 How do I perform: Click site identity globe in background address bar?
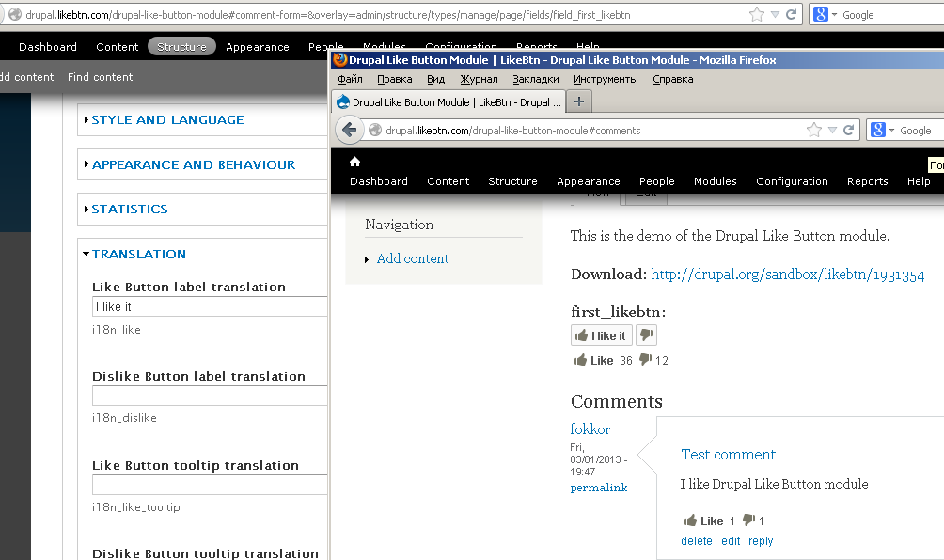click(14, 14)
